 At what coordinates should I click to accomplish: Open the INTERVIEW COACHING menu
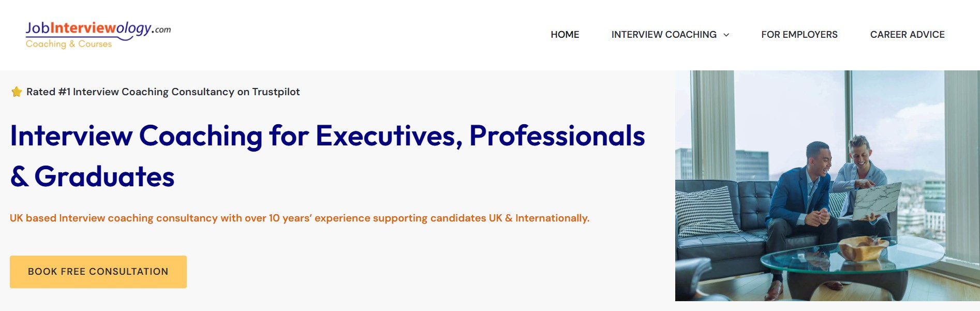pos(664,35)
